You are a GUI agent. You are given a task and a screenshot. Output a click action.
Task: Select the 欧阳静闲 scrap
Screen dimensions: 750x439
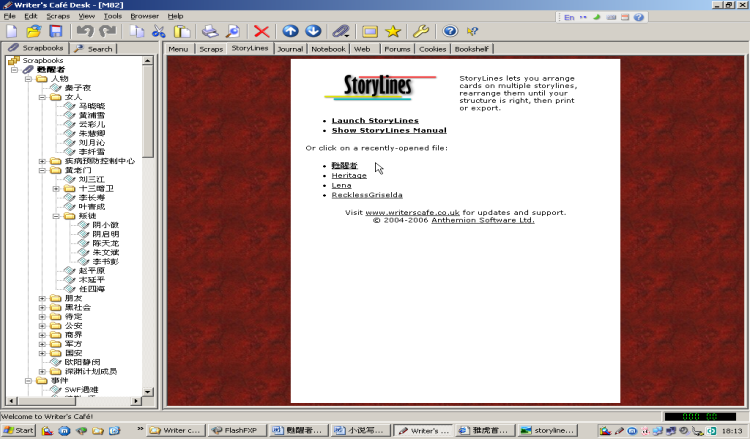(82, 362)
